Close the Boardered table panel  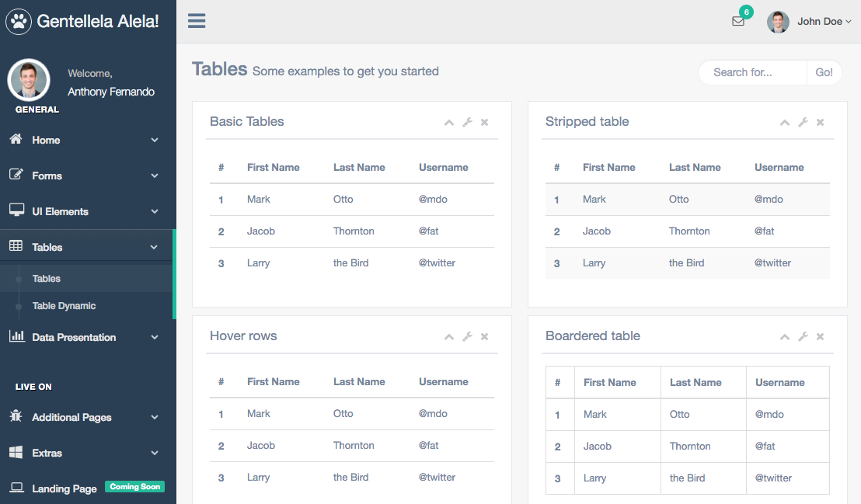tap(820, 336)
